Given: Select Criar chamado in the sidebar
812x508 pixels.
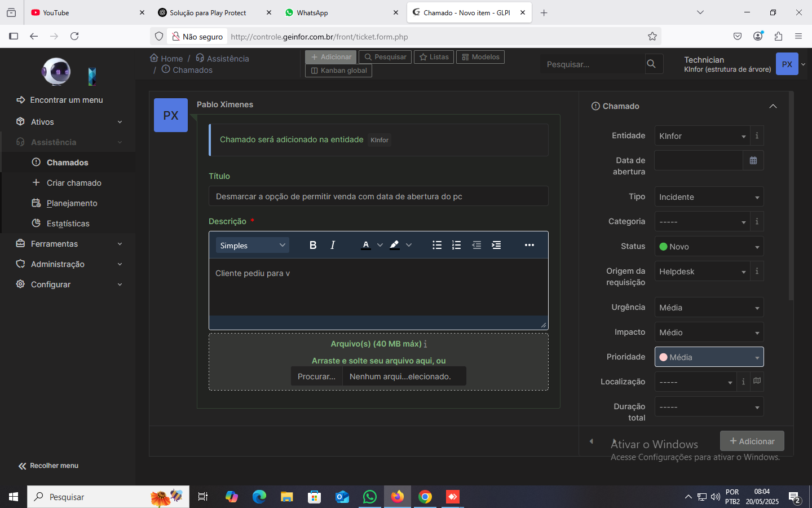Looking at the screenshot, I should point(74,183).
